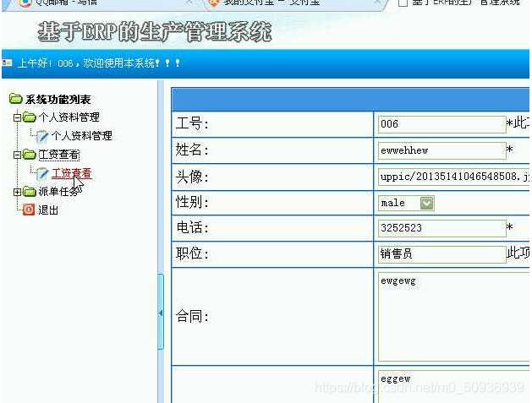Select the first-level 工资查看 folder label
This screenshot has width=532, height=403.
pos(58,155)
